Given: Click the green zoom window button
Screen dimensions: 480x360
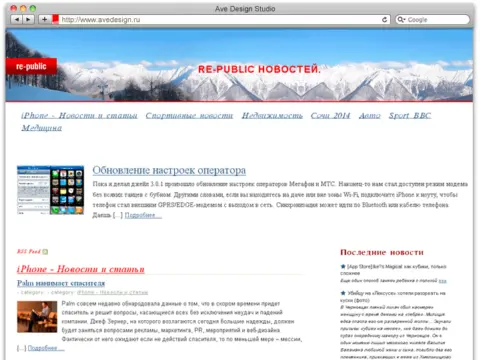Looking at the screenshot, I should 32,9.
